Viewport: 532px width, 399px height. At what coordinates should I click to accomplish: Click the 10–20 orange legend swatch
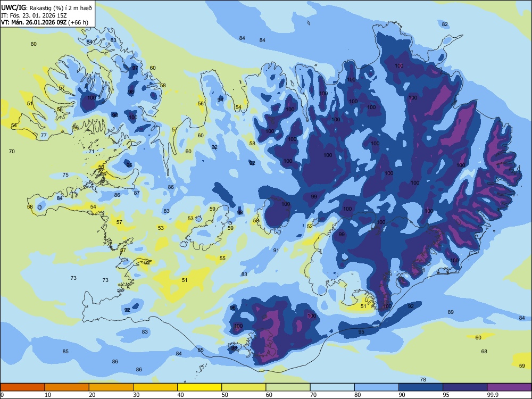(67, 387)
